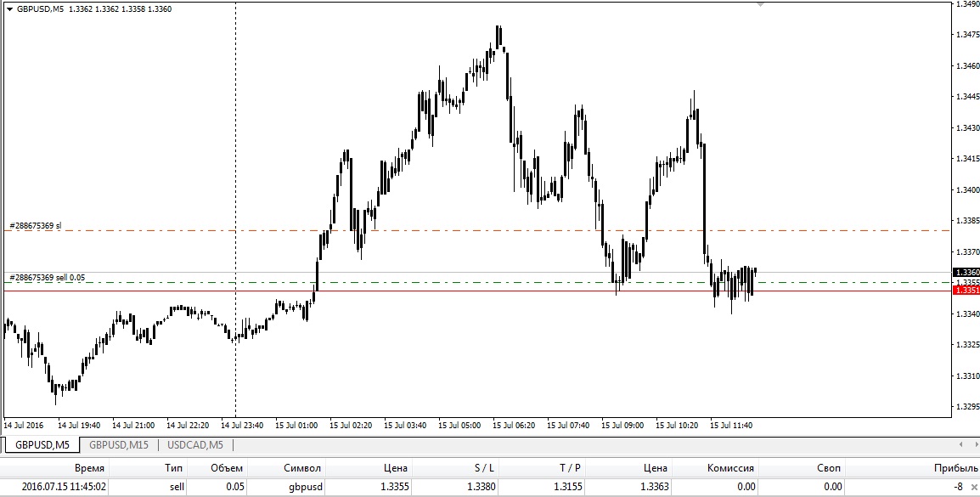Select the '#288675369 sell 0.05' order line label
The image size is (980, 497).
coord(48,277)
